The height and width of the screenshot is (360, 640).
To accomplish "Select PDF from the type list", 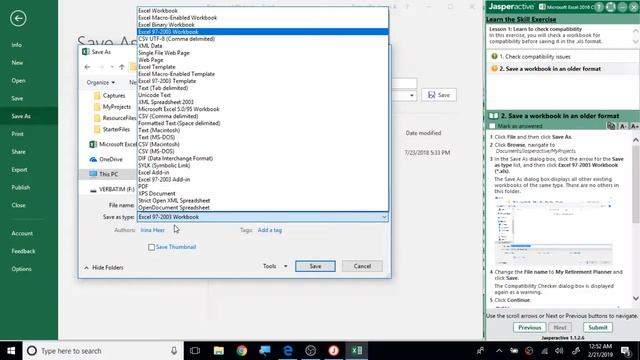I will 263,187.
